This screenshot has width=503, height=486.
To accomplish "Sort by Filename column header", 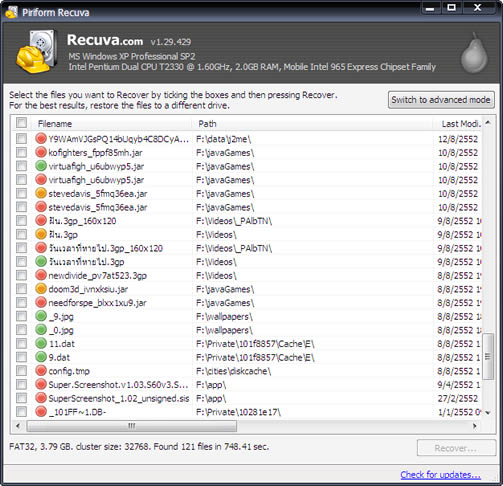I will point(112,124).
